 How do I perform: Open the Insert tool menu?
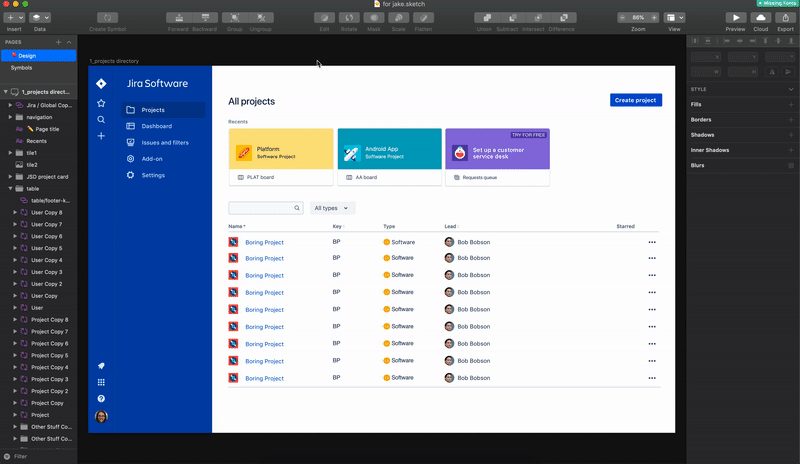pos(14,17)
